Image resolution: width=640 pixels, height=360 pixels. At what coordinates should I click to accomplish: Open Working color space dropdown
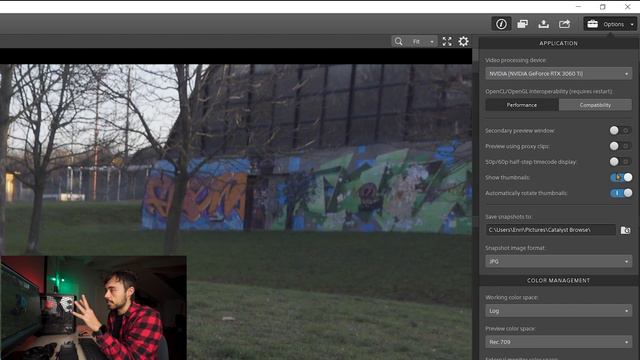coord(558,311)
